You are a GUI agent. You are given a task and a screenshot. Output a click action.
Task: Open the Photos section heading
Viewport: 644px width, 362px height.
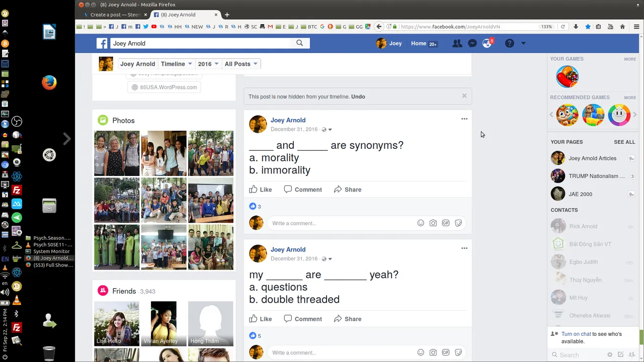click(123, 121)
